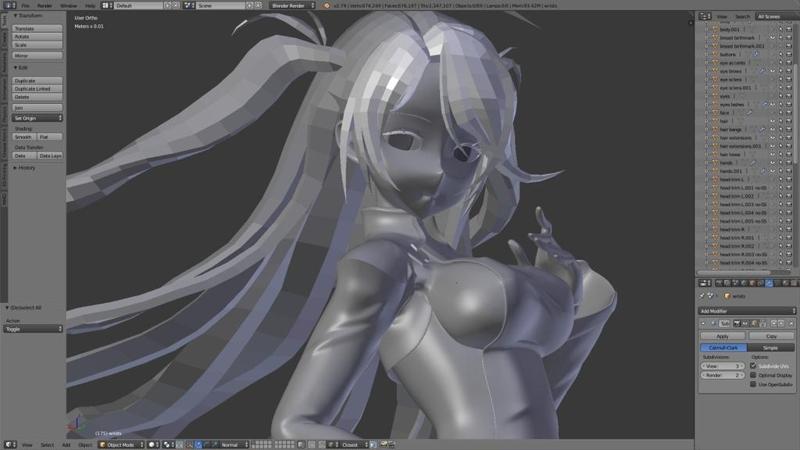Enable Optimal Display checkbox

coord(753,375)
